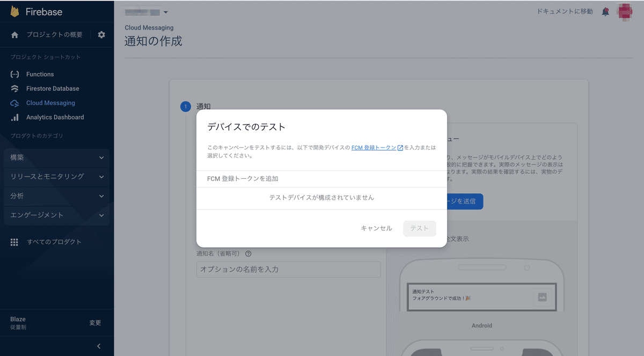Click the Functions icon in sidebar

15,74
